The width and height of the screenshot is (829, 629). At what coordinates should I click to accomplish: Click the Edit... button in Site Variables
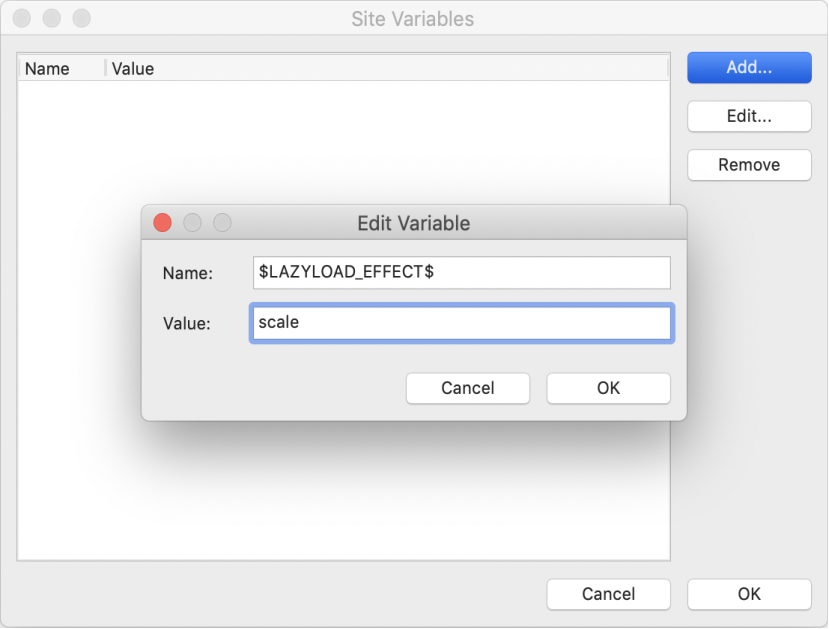point(749,116)
